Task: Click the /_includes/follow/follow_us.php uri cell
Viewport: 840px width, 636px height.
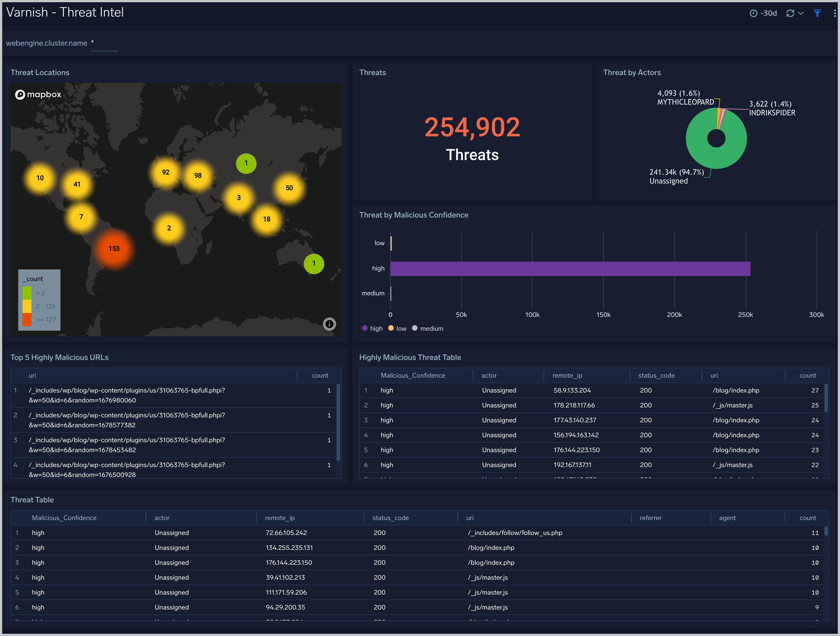Action: click(515, 533)
